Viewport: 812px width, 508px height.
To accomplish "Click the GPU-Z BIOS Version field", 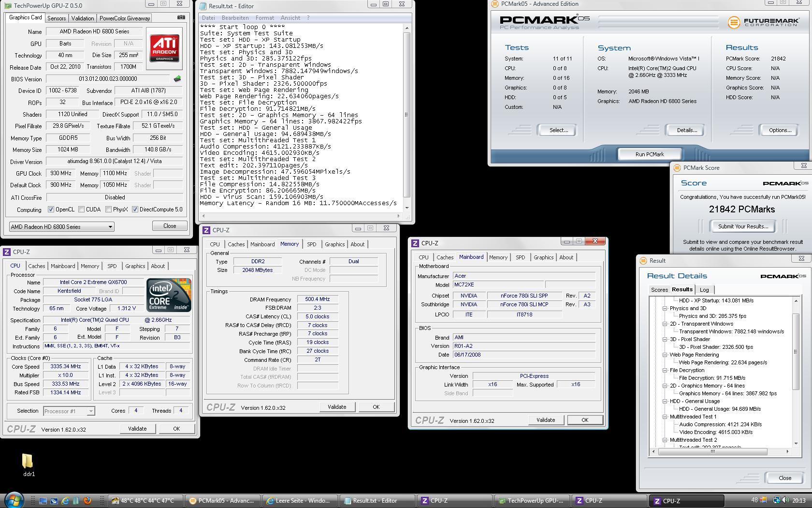I will point(109,79).
